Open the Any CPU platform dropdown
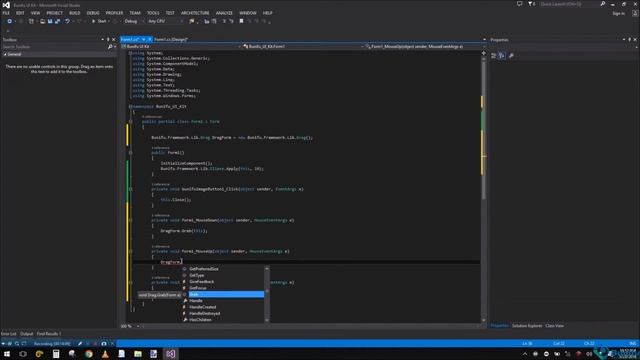640x360 pixels. [165, 21]
